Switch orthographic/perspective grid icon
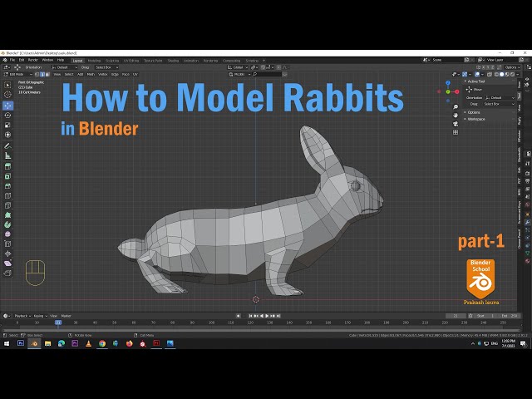This screenshot has height=399, width=532. (456, 132)
